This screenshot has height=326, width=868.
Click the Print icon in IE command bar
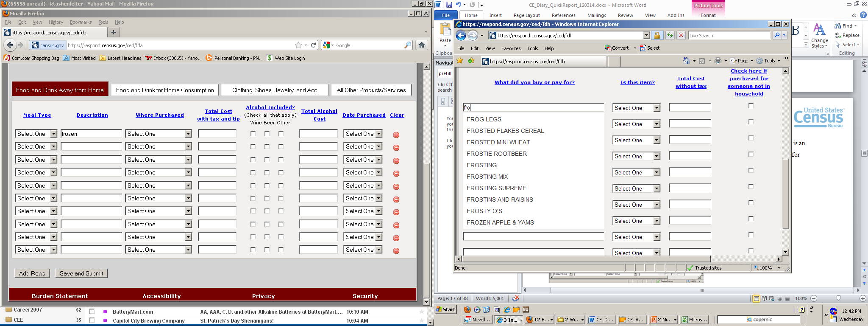tap(718, 61)
